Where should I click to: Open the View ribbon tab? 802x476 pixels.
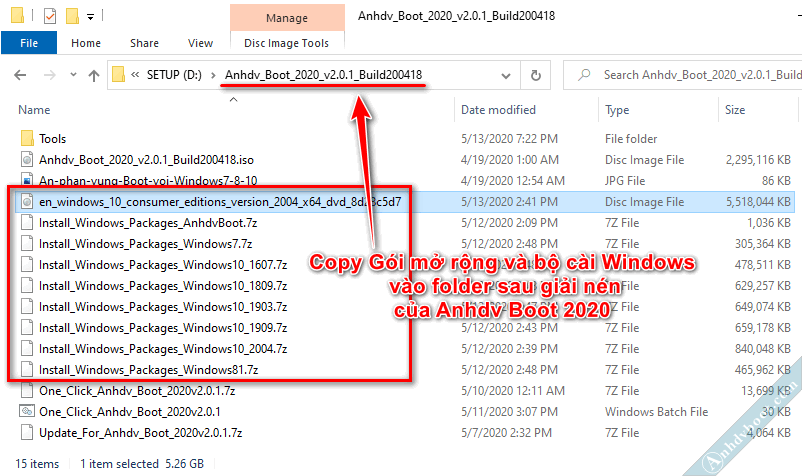pyautogui.click(x=200, y=43)
